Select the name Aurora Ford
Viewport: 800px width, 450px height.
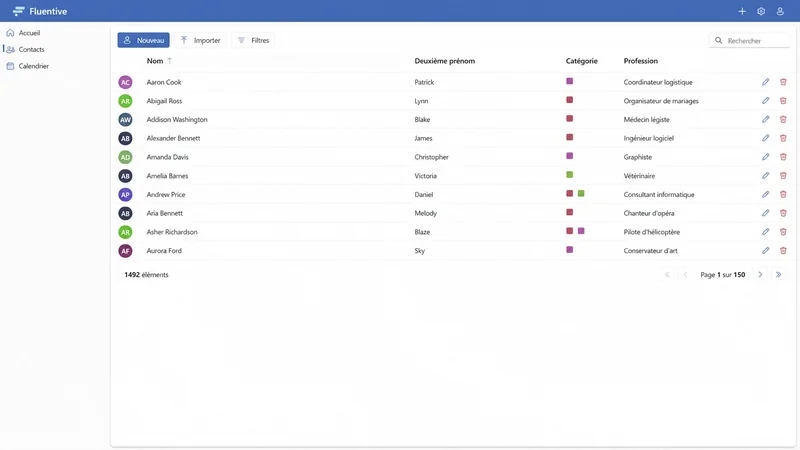coord(164,251)
